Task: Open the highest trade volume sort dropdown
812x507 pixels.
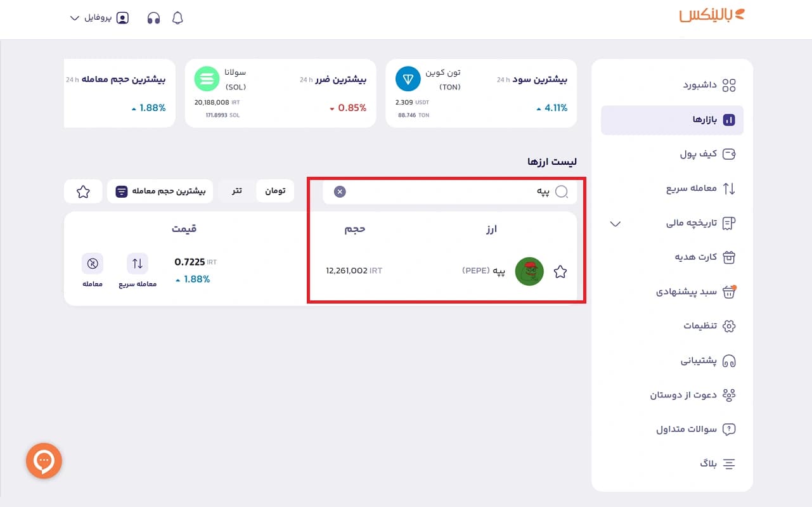Action: [161, 191]
